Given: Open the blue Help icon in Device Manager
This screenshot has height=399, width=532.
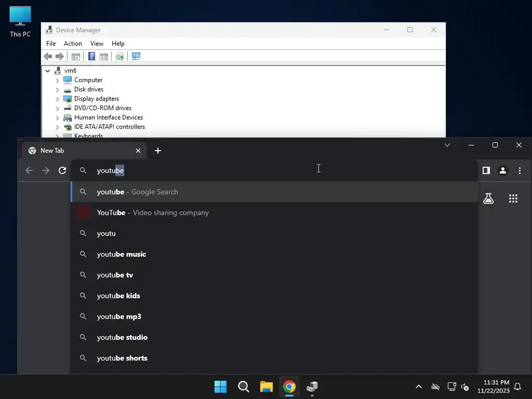Looking at the screenshot, I should click(91, 56).
